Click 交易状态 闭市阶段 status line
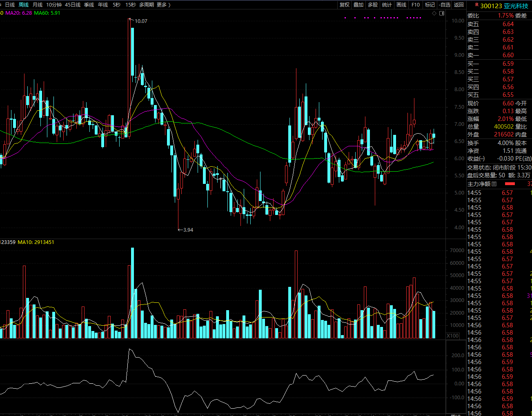 click(499, 168)
